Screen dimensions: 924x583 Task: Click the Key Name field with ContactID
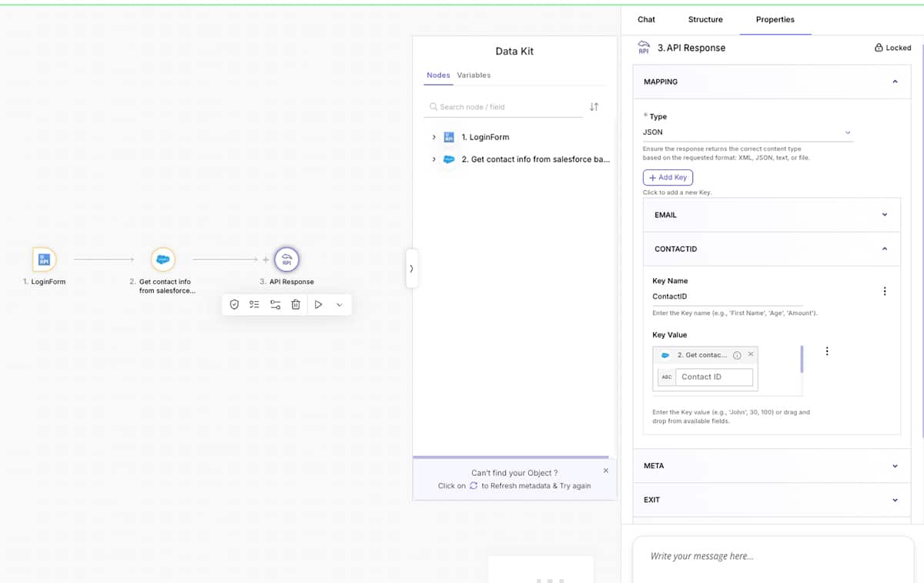(728, 297)
